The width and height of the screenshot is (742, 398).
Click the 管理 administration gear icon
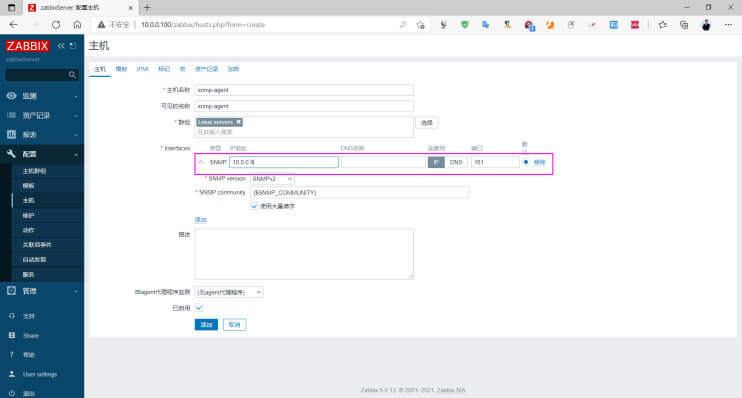pyautogui.click(x=11, y=291)
